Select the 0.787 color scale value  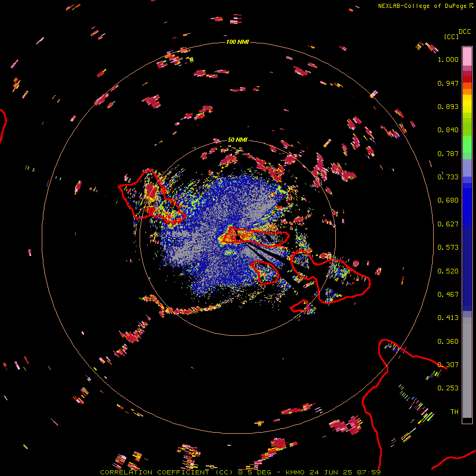click(x=448, y=153)
